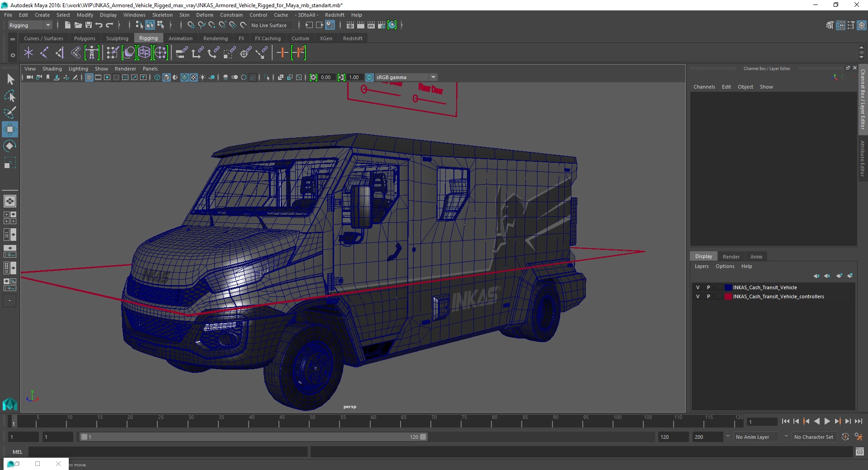Open the Deform menu
Screen dimensions: 868x470
click(x=204, y=15)
